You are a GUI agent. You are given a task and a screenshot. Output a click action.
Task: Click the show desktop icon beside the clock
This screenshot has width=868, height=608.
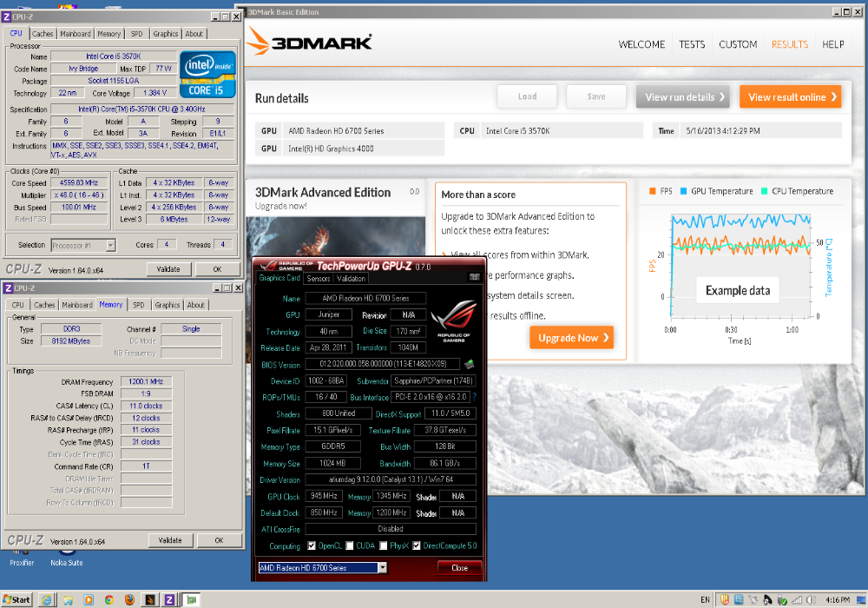[x=861, y=599]
